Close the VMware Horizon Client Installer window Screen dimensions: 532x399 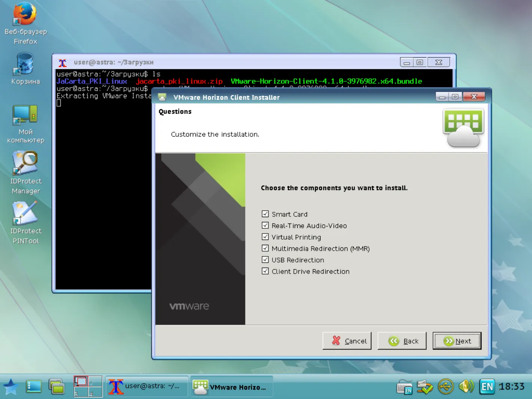474,97
